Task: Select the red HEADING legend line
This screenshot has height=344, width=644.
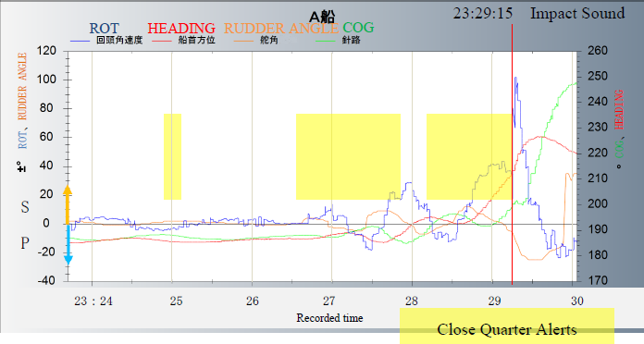Action: coord(161,41)
